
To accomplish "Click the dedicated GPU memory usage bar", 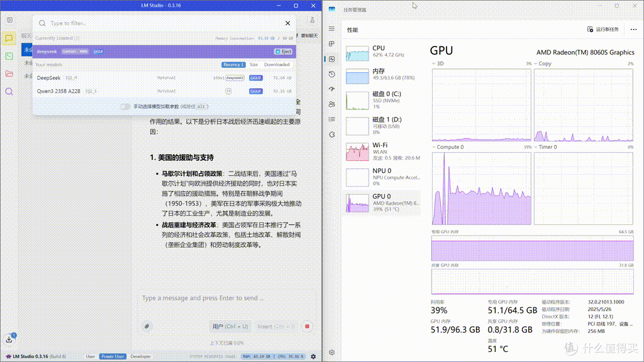I will [x=532, y=248].
